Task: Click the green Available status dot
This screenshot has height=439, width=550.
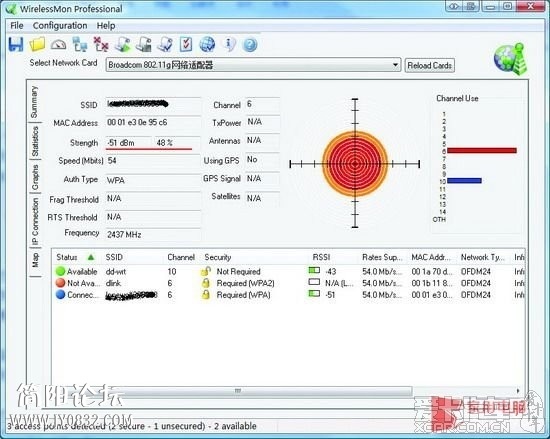Action: click(61, 271)
